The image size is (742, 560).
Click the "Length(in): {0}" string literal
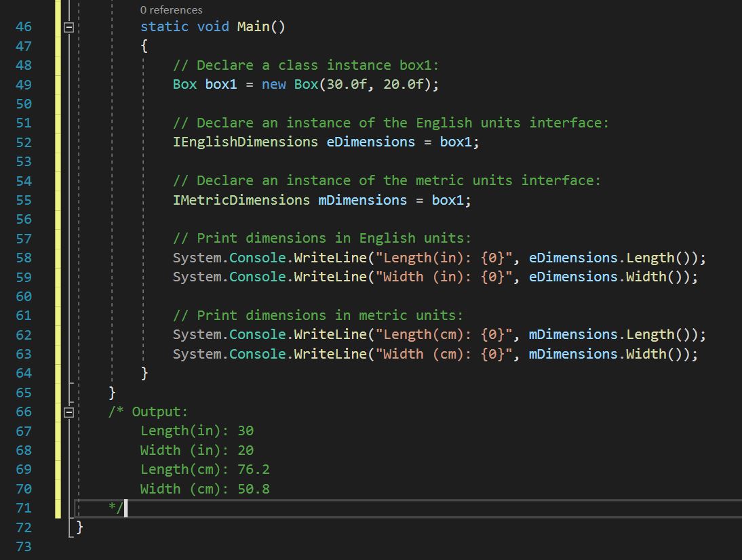click(x=444, y=258)
